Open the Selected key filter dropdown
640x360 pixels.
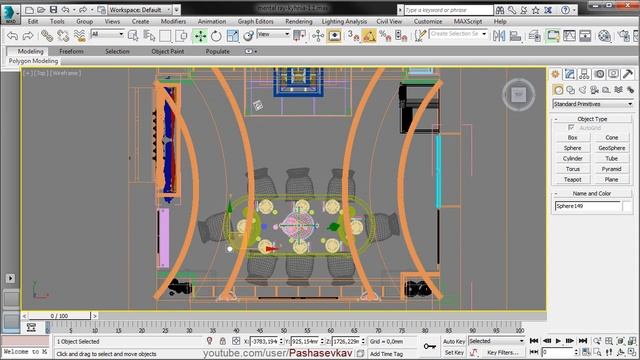[496, 341]
